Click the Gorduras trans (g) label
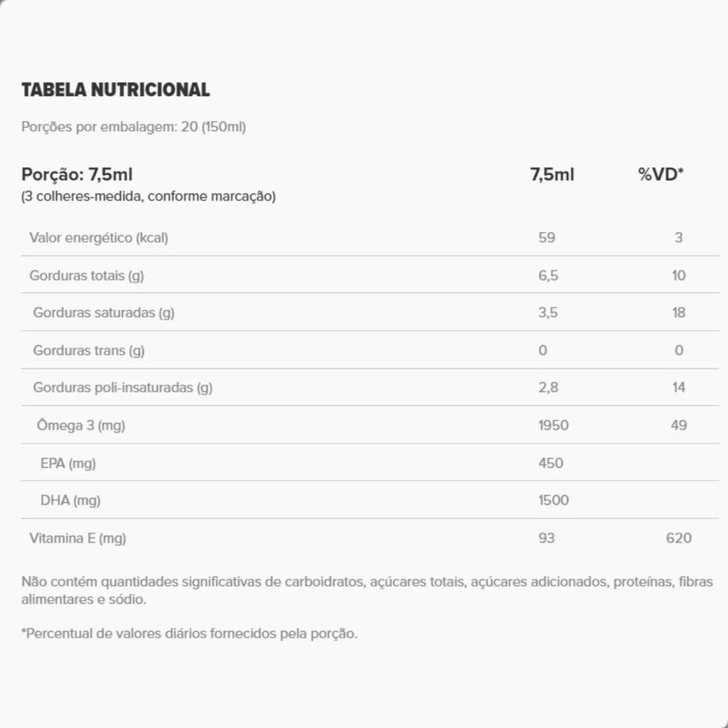The width and height of the screenshot is (728, 728). coord(89,350)
